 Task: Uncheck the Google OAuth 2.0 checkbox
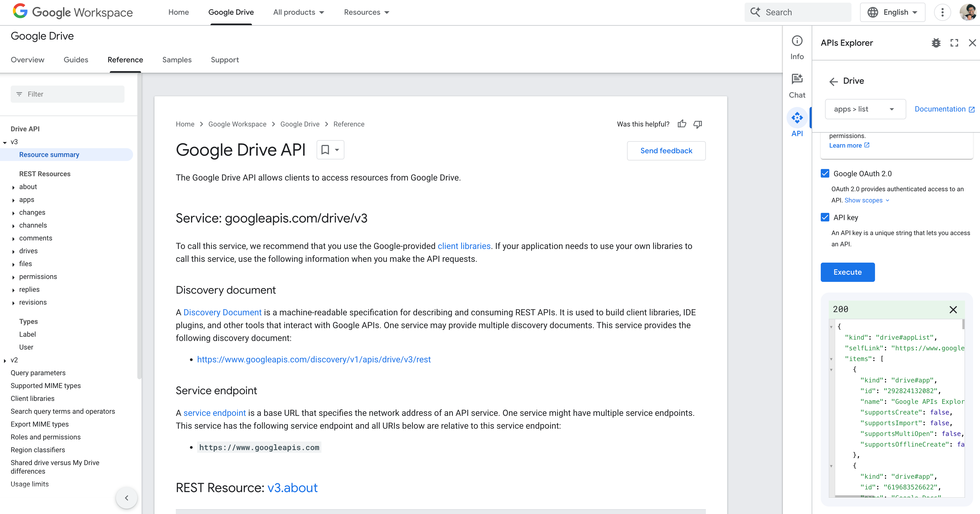pyautogui.click(x=825, y=174)
